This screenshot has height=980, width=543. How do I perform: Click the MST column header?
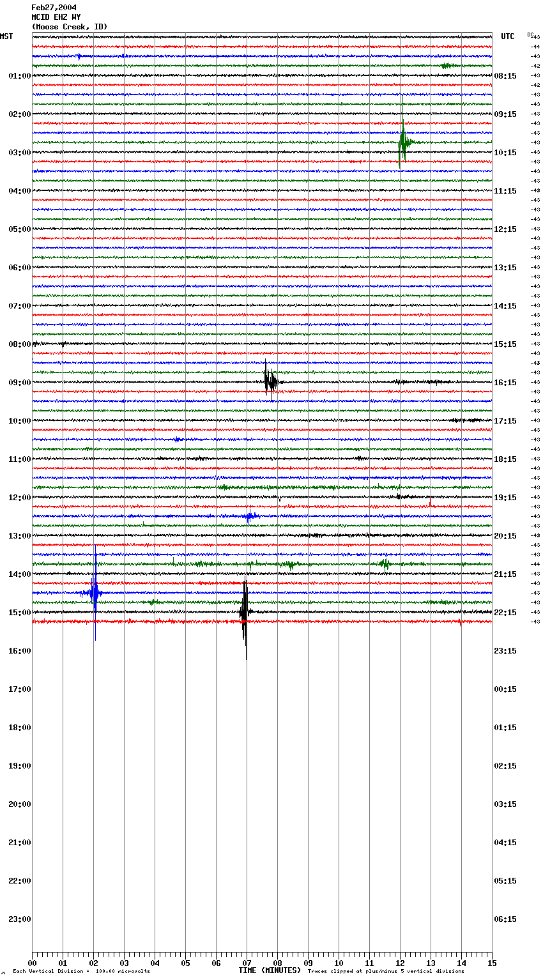tap(6, 36)
